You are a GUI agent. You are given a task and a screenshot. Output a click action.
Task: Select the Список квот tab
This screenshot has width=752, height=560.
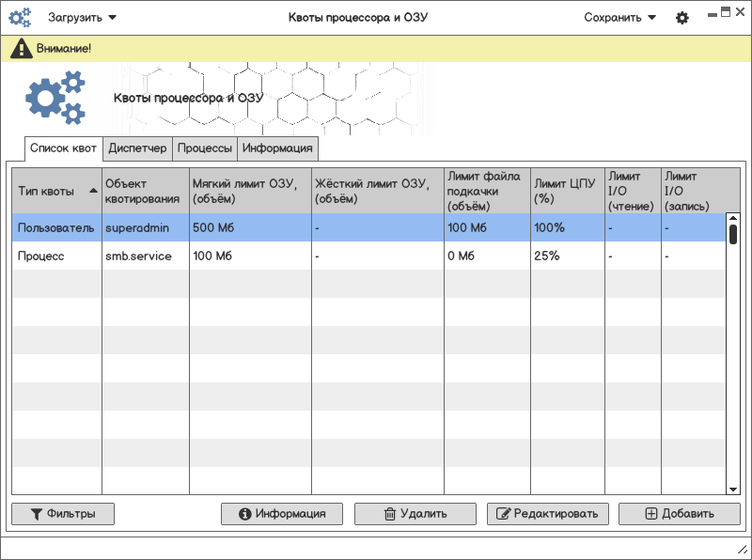coord(63,148)
